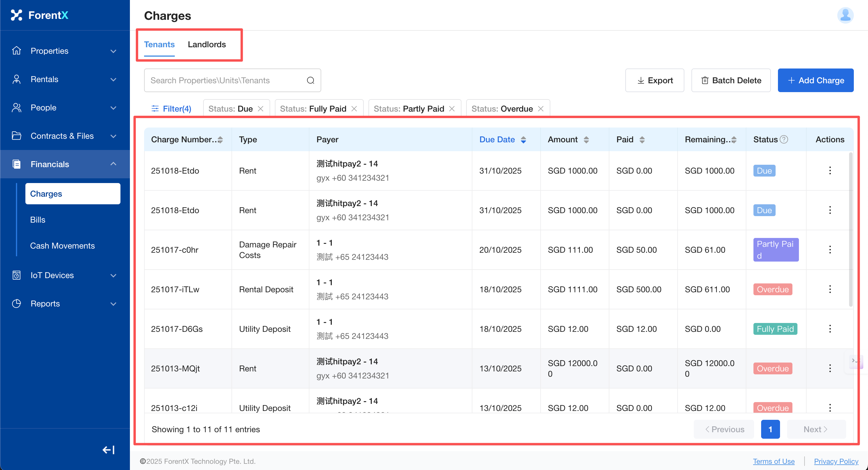Click the Add Charge button
The height and width of the screenshot is (470, 868).
click(x=815, y=81)
